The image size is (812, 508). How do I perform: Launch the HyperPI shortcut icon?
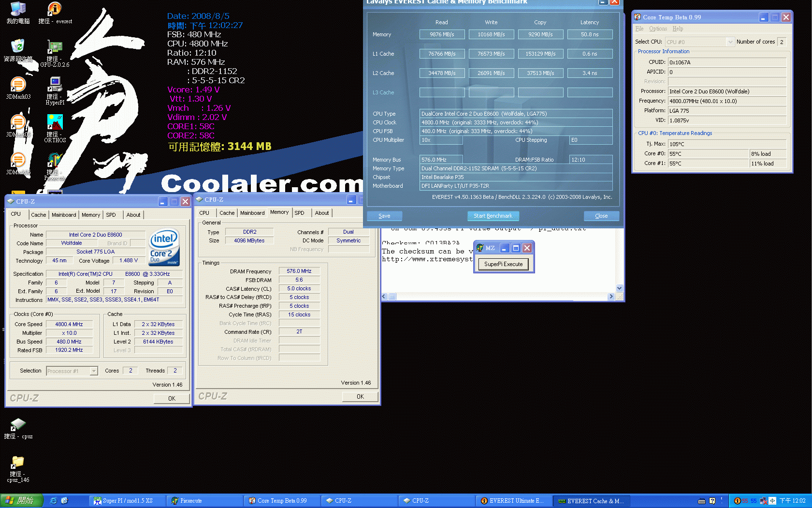[55, 91]
